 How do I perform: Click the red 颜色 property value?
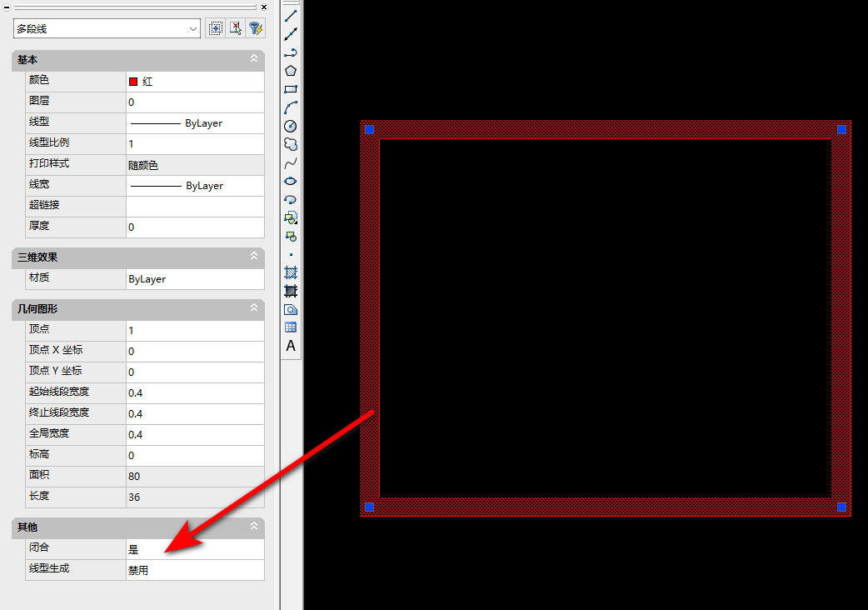(195, 82)
